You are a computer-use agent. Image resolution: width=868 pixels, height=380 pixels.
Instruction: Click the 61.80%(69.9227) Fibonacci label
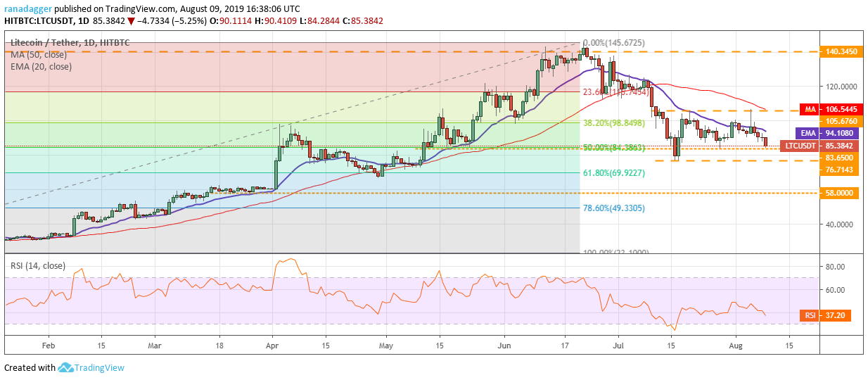pos(614,172)
